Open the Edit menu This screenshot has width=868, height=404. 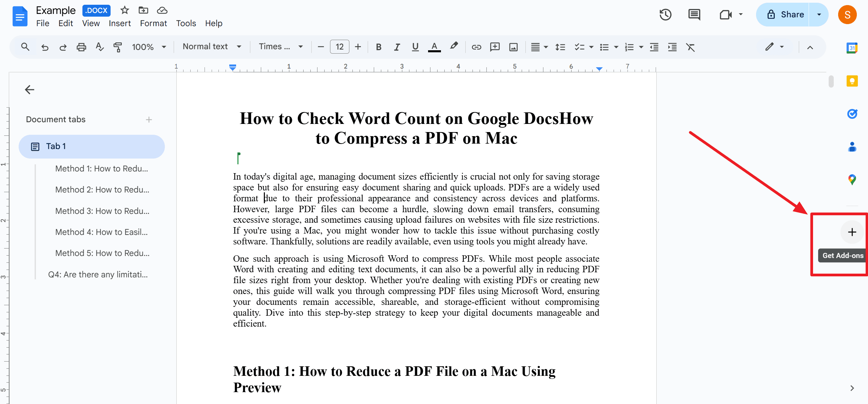coord(65,23)
